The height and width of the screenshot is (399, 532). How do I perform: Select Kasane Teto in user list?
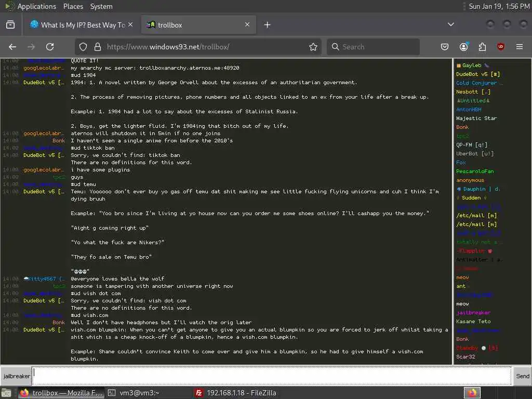[473, 321]
